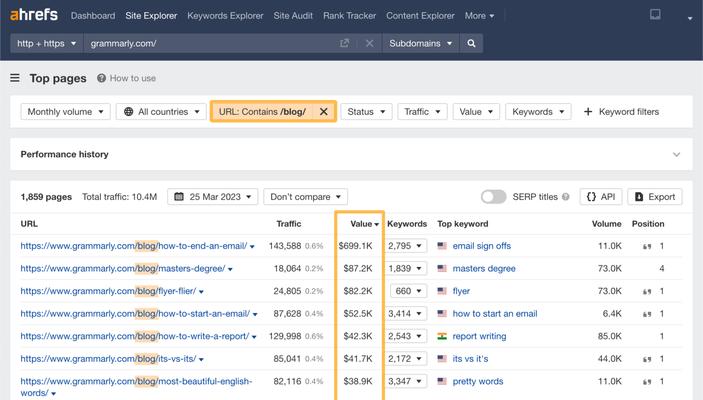Open Site Explorer in top navigation
Image resolution: width=703 pixels, height=400 pixels.
[x=151, y=16]
